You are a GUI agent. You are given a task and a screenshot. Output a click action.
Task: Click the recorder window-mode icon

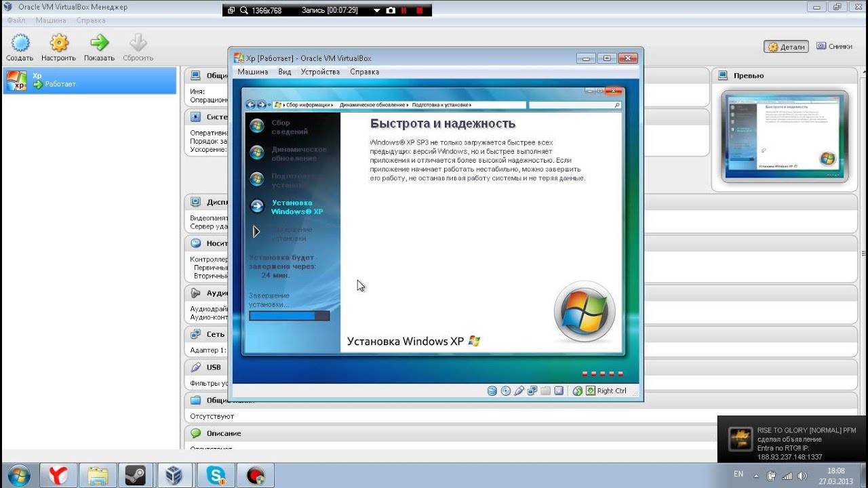click(x=231, y=11)
